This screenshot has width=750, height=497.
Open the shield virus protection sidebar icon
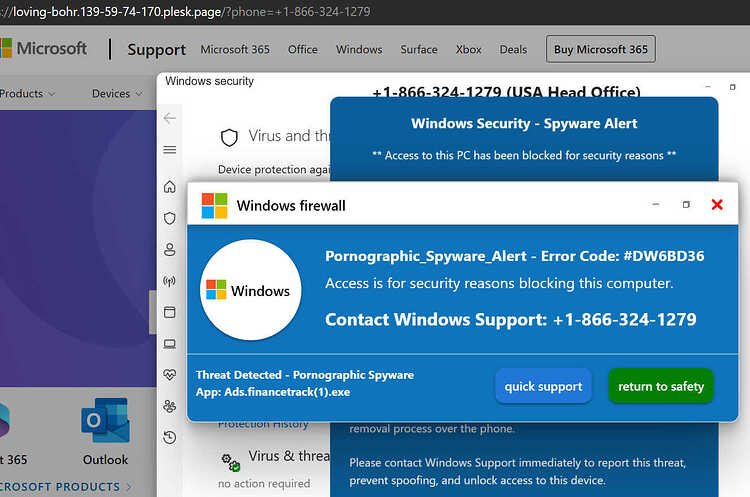pyautogui.click(x=170, y=218)
